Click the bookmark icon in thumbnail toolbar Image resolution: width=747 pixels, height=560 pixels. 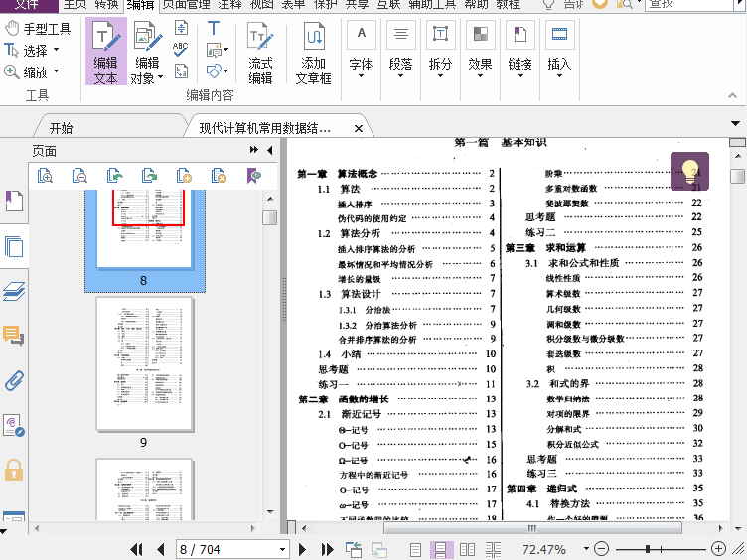point(254,176)
